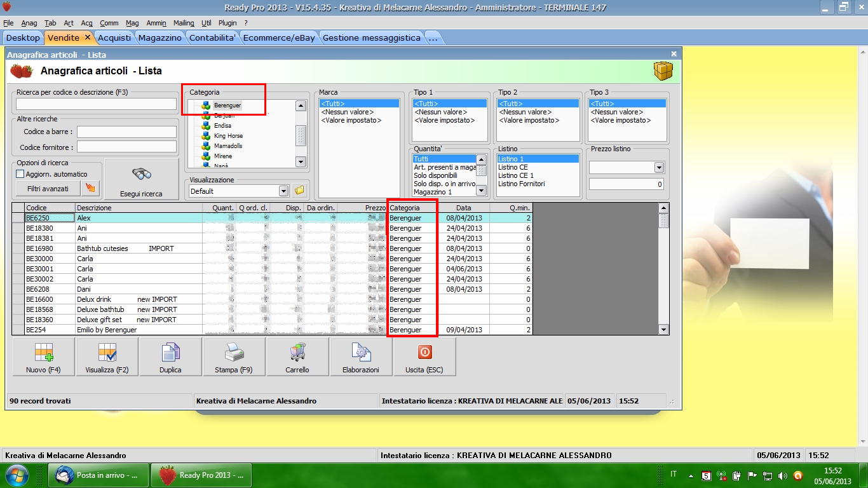Open Visualizza (F2) for the selected article
This screenshot has height=488, width=868.
tap(107, 357)
